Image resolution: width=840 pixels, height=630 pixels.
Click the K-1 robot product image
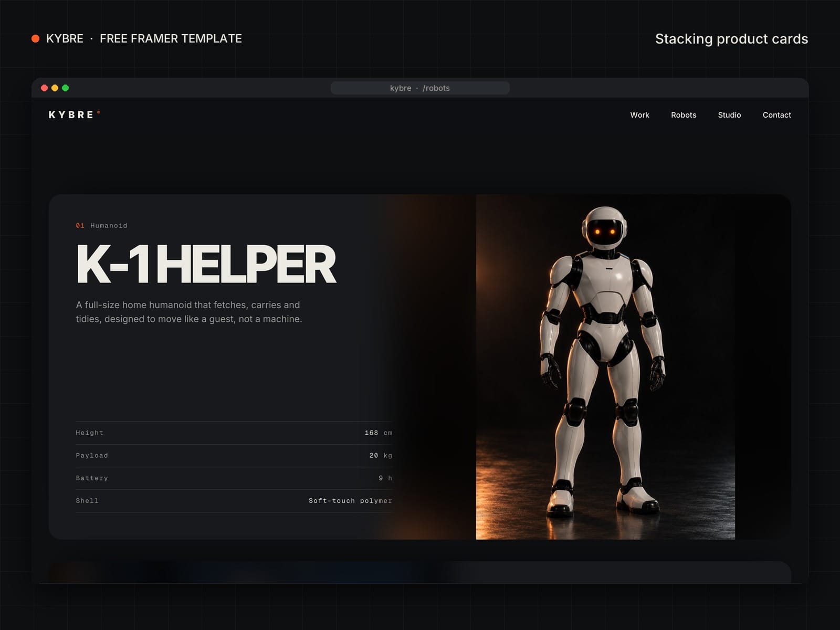pyautogui.click(x=605, y=367)
